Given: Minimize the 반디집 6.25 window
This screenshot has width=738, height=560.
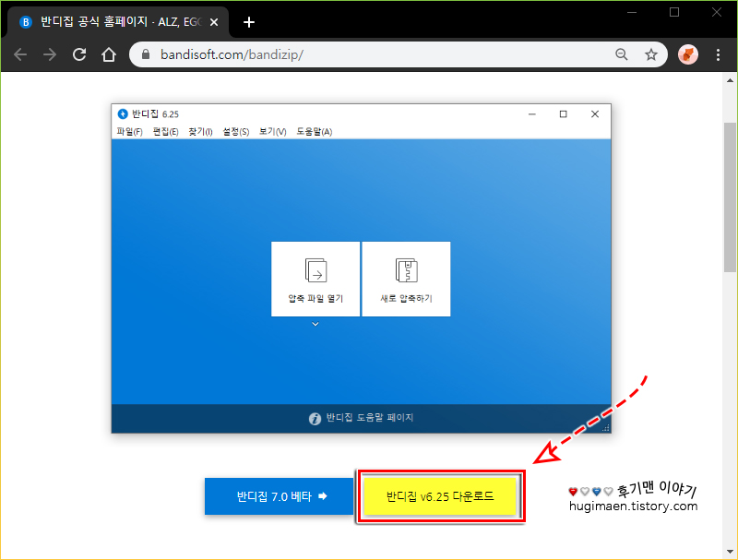Looking at the screenshot, I should tap(532, 113).
